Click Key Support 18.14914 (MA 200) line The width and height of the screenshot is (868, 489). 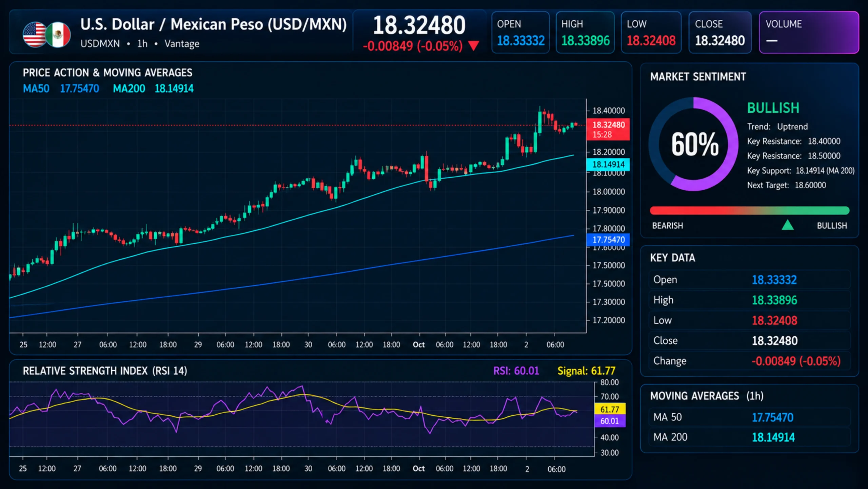tap(801, 170)
